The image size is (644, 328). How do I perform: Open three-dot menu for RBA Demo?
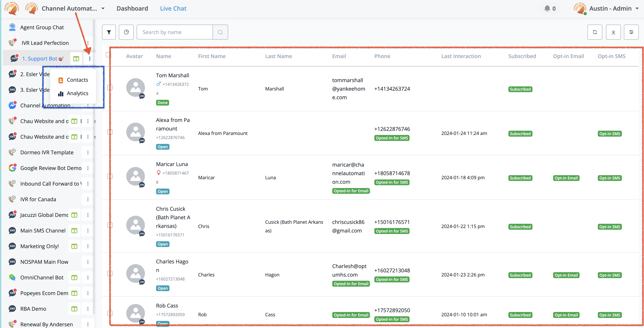[88, 309]
